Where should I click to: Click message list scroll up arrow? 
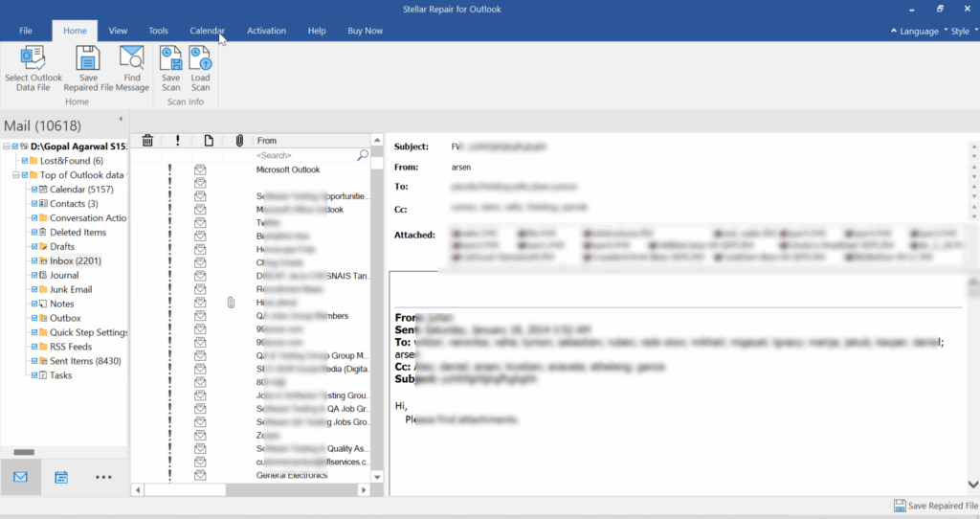click(377, 140)
